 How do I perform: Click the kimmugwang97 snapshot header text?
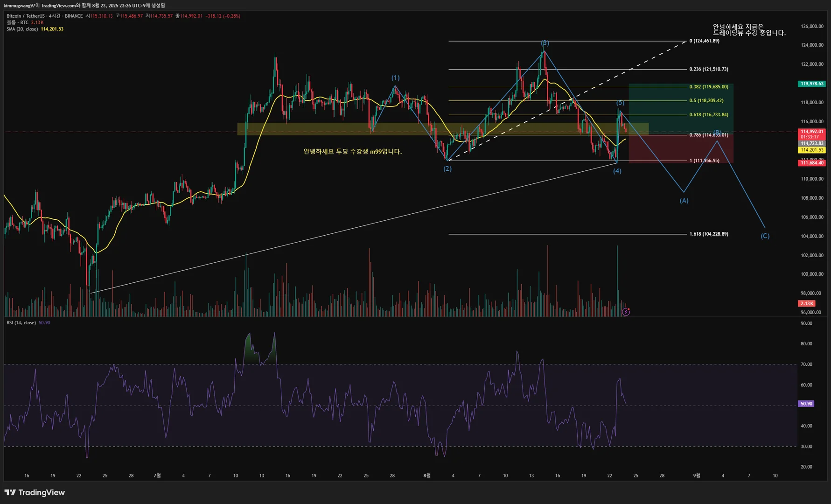tap(84, 6)
